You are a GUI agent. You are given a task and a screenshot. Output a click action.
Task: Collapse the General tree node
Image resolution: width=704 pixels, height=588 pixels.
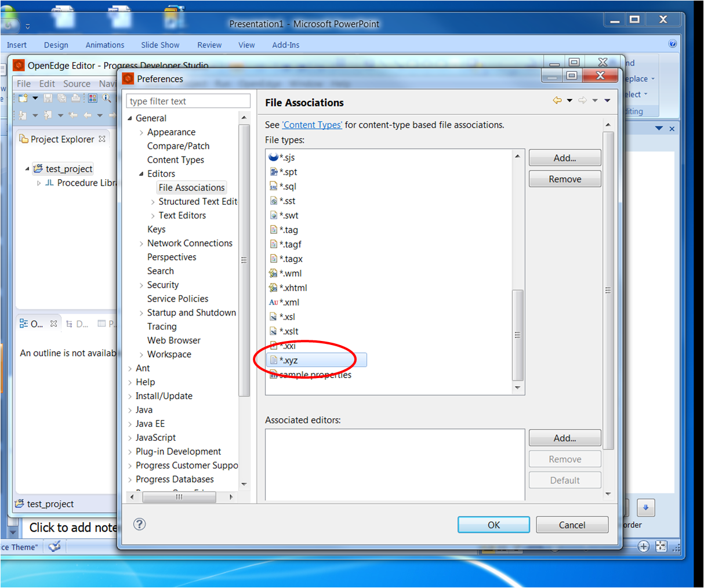click(x=130, y=118)
